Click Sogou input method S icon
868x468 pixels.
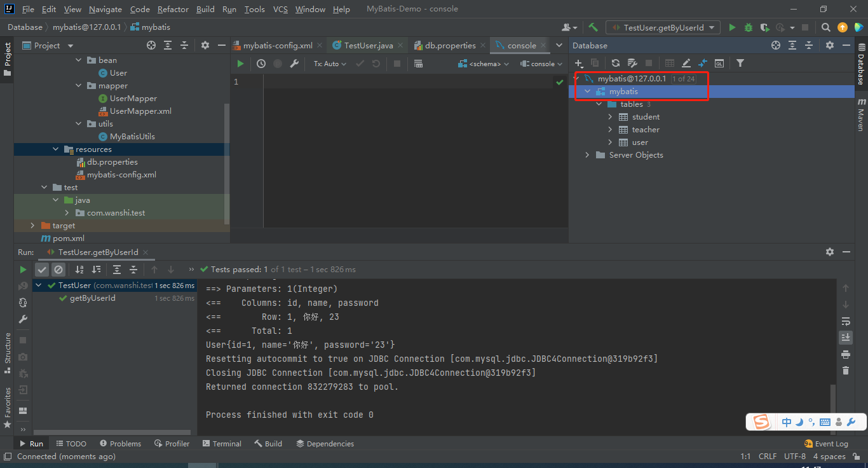[761, 422]
